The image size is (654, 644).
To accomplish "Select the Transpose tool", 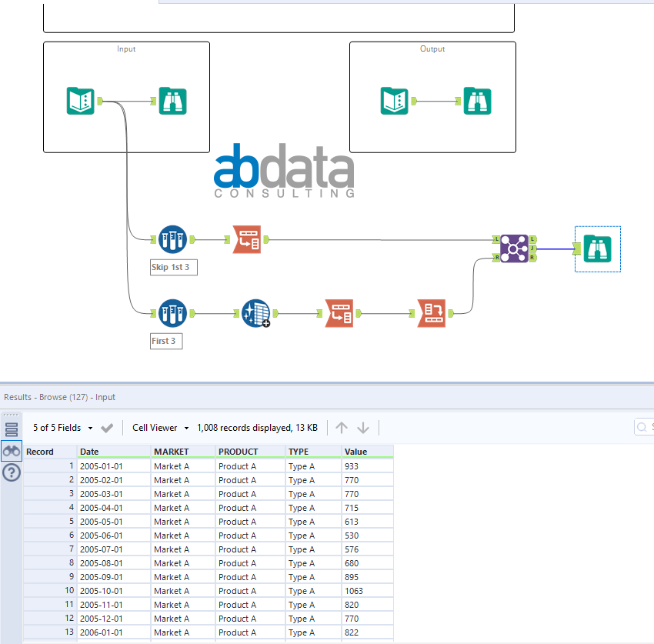I will [x=432, y=313].
